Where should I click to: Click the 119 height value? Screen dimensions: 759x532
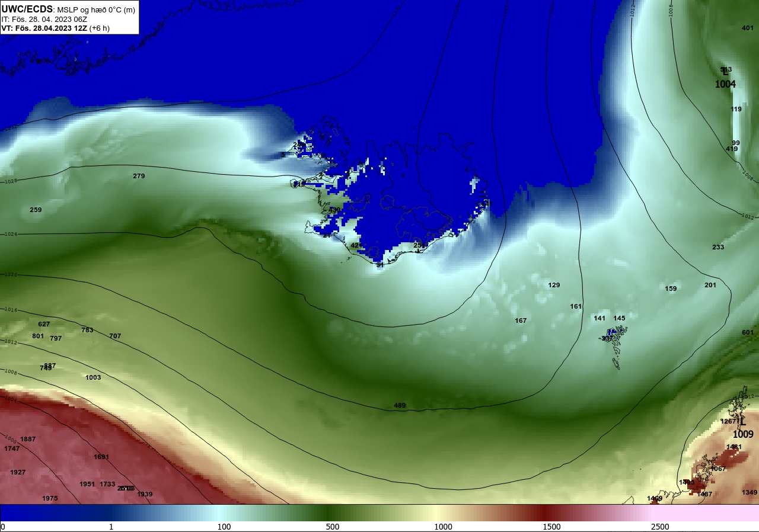pos(736,109)
